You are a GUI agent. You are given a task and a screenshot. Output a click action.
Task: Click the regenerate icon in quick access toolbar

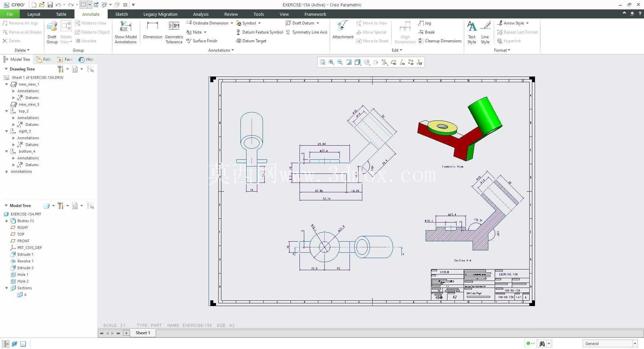point(96,5)
